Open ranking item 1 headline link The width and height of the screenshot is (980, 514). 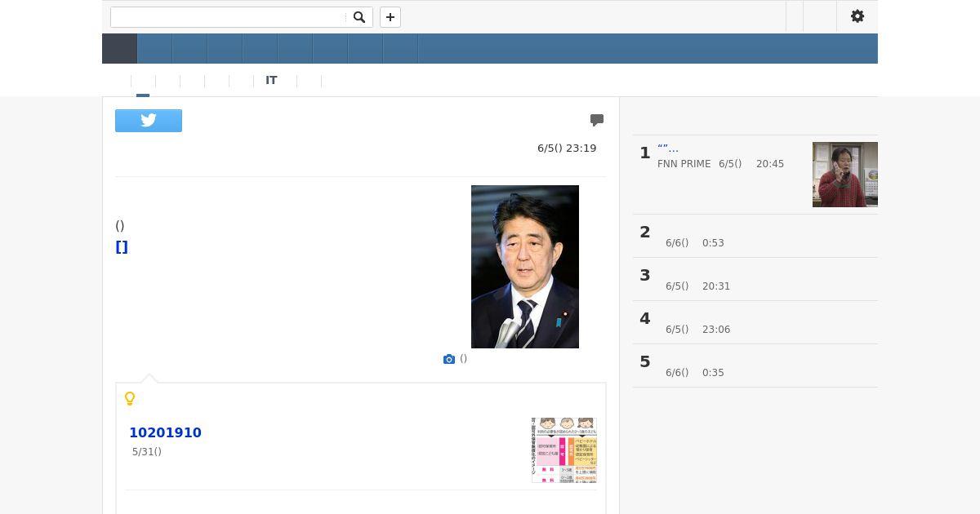[668, 148]
